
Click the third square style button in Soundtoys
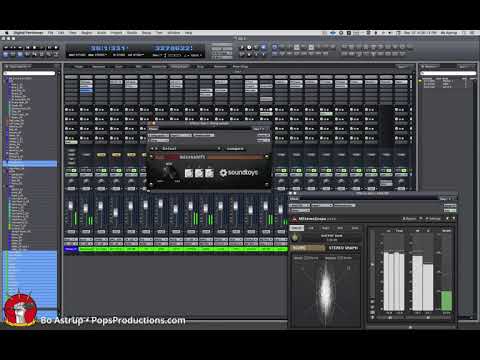click(209, 173)
